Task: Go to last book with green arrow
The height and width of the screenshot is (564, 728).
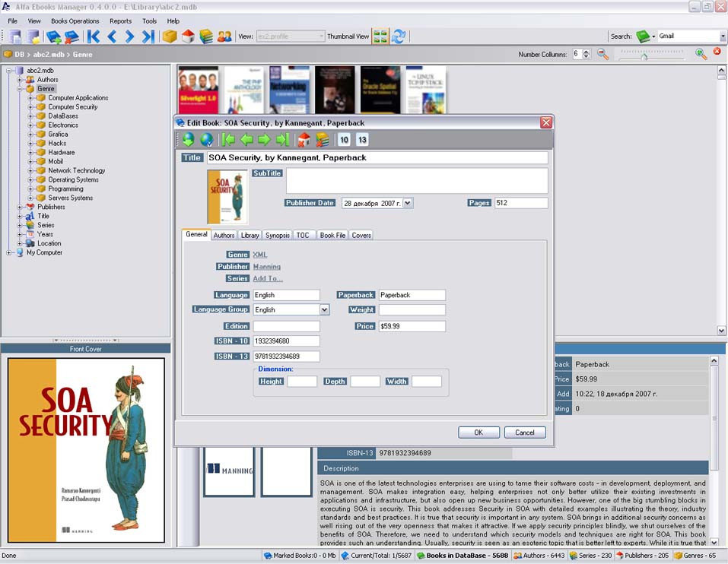Action: tap(282, 139)
